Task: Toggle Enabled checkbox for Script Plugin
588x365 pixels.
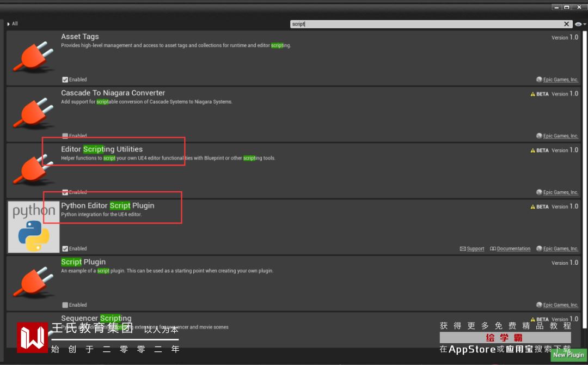Action: (x=65, y=305)
